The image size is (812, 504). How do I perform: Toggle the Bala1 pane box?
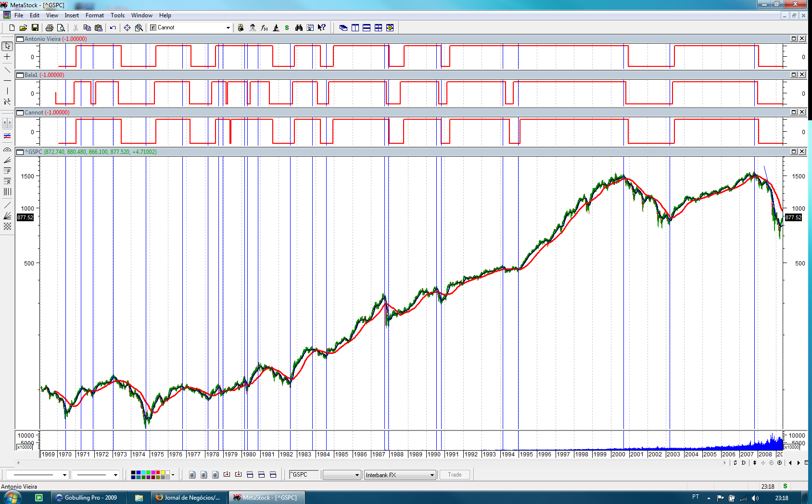pyautogui.click(x=20, y=75)
